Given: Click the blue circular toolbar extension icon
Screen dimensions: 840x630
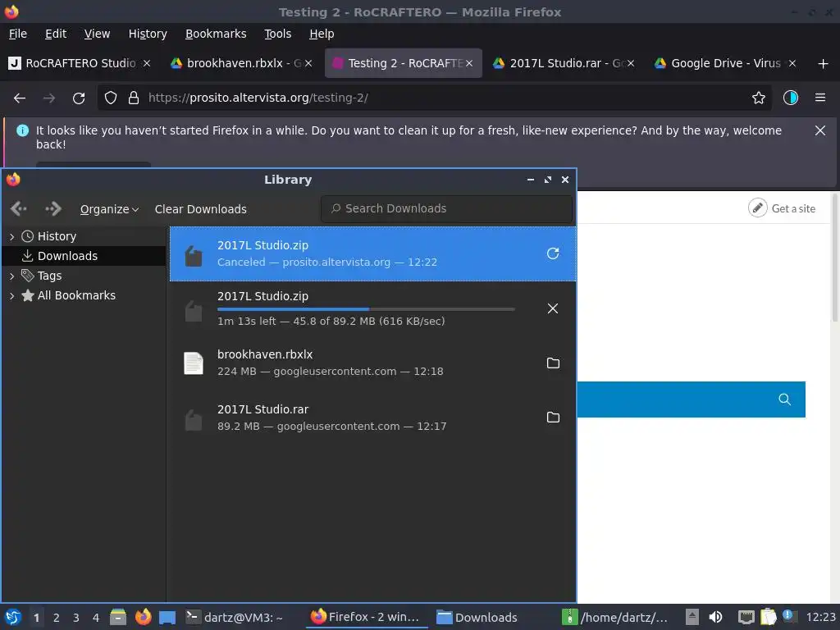Looking at the screenshot, I should coord(790,98).
